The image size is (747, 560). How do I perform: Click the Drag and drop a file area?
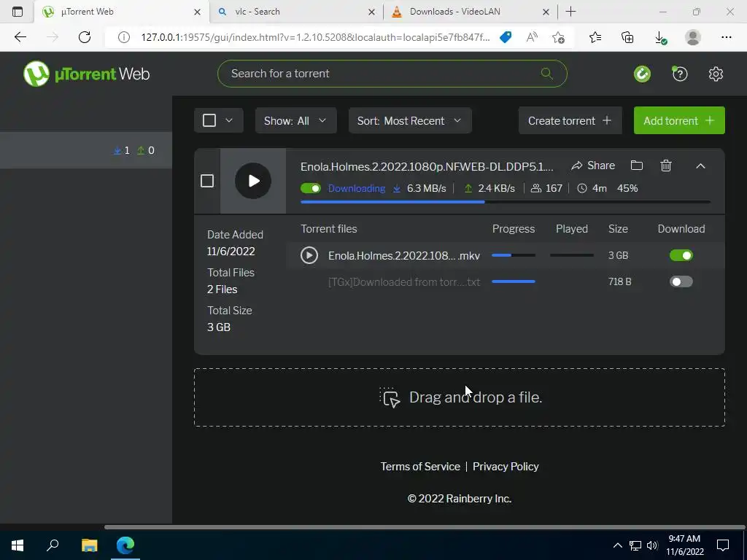pos(460,397)
